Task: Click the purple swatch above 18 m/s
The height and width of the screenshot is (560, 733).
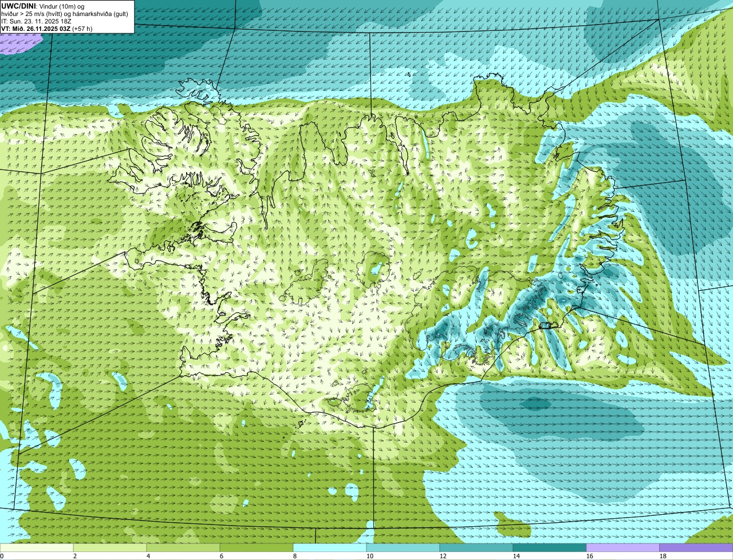Action: (x=696, y=547)
